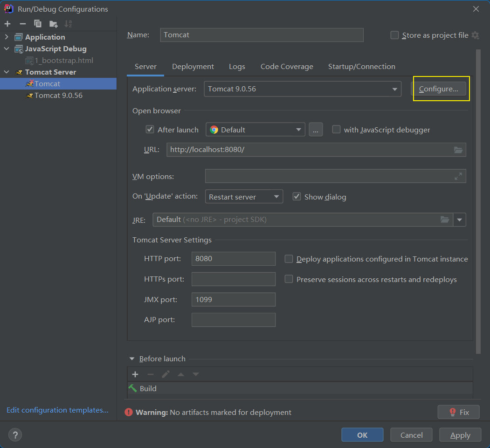
Task: Add a new run configuration
Action: (x=7, y=24)
